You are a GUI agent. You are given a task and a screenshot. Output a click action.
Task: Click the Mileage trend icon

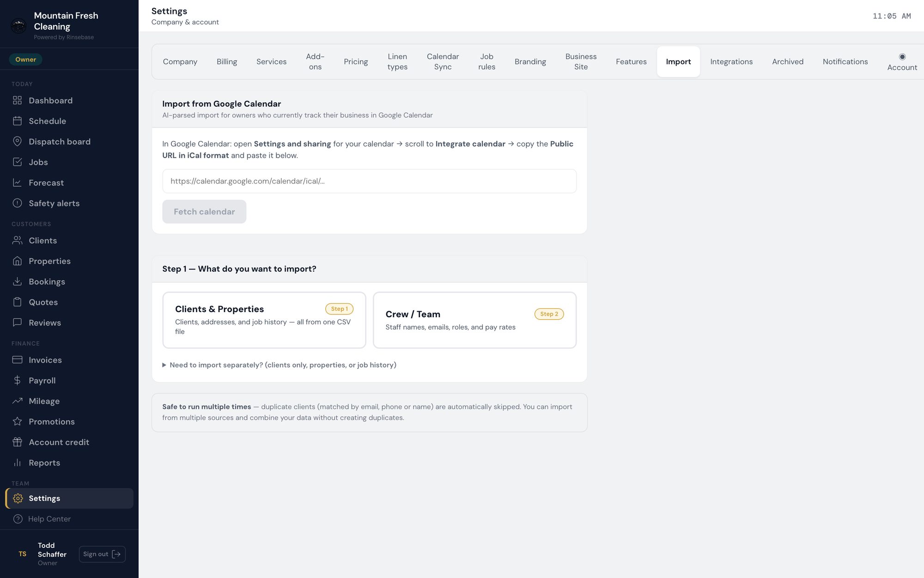point(17,401)
